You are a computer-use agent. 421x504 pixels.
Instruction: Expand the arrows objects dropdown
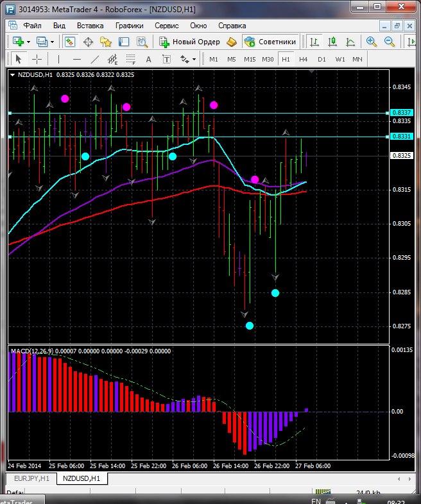(194, 60)
